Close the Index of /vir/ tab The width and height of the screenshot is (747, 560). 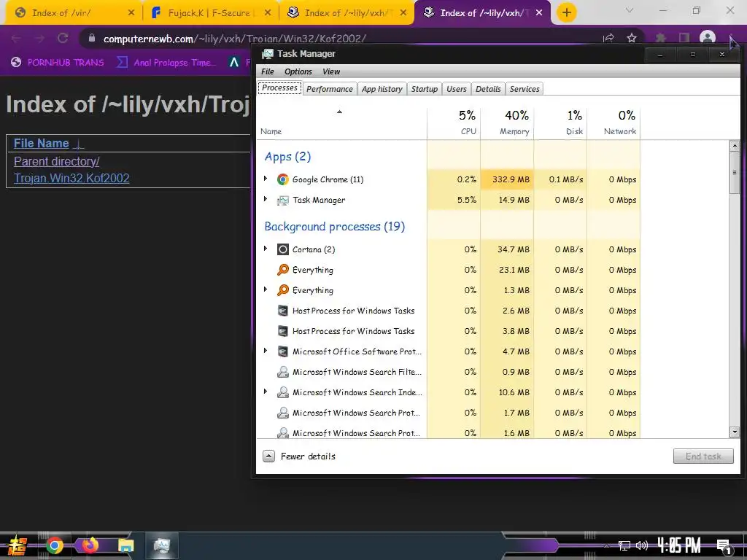click(x=131, y=13)
